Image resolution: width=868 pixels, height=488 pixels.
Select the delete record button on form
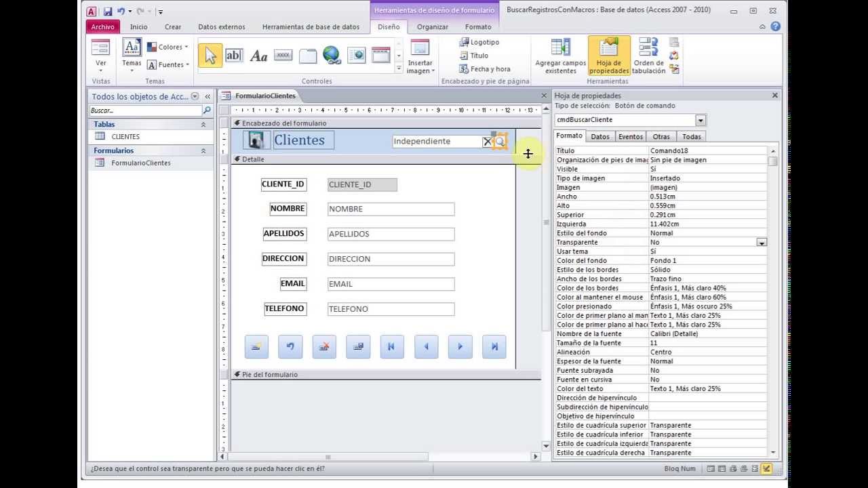coord(324,346)
